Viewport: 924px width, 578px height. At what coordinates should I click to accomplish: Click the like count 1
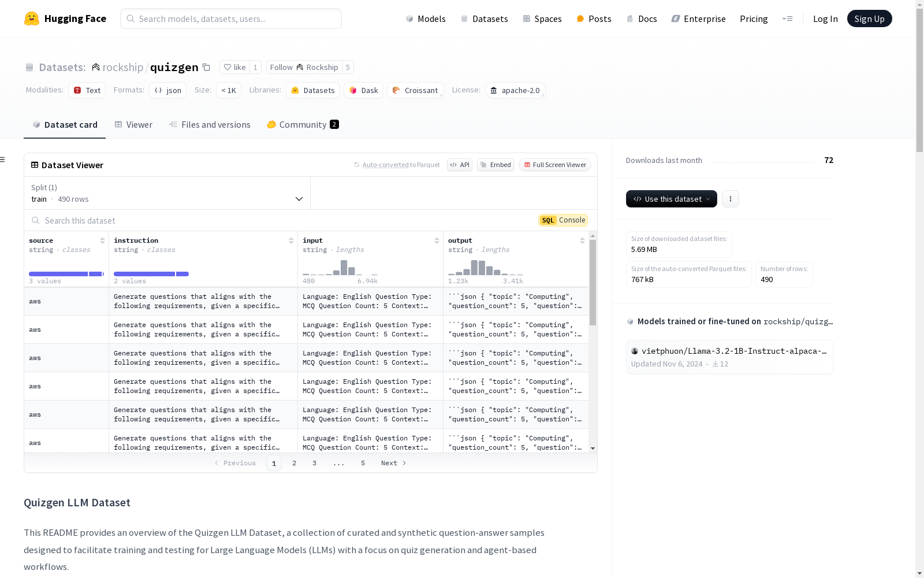(x=255, y=67)
